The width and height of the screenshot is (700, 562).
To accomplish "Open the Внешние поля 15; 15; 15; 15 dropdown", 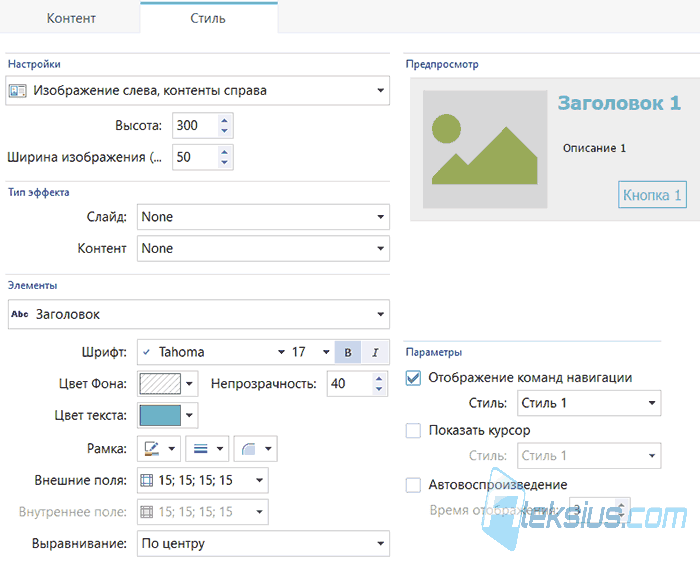I will pyautogui.click(x=203, y=480).
